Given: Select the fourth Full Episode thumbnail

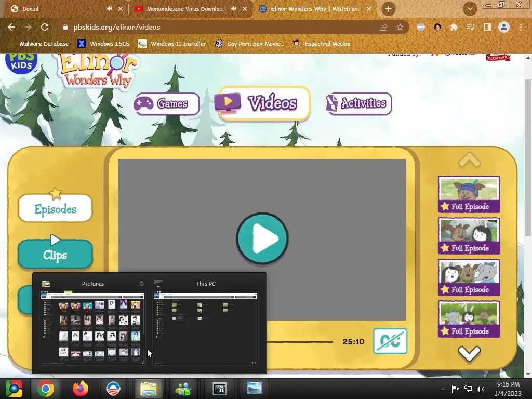Looking at the screenshot, I should pyautogui.click(x=469, y=319).
